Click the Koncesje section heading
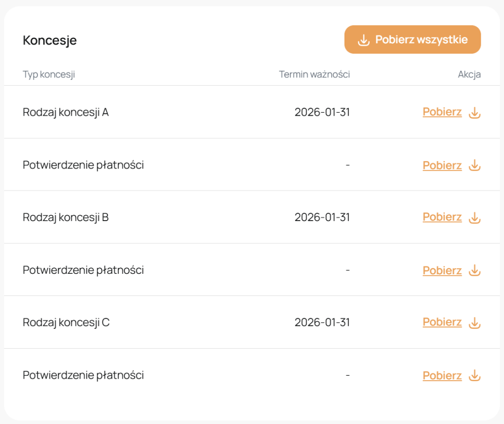Viewport: 504px width, 424px height. click(x=50, y=40)
